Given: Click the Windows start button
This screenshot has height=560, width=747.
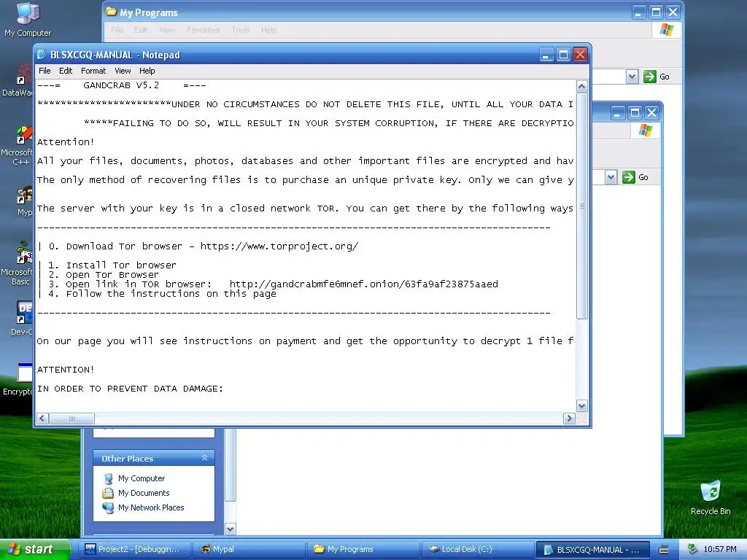Looking at the screenshot, I should point(35,549).
